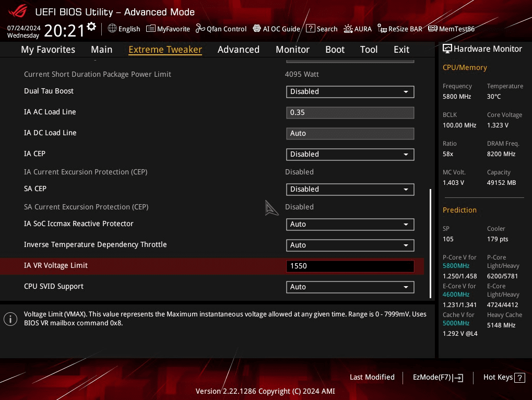Click the MemTest86 label

(457, 29)
